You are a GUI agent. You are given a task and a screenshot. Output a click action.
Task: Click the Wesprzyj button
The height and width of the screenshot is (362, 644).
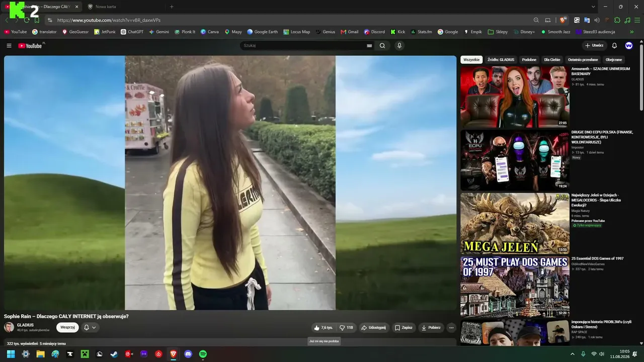pyautogui.click(x=67, y=328)
